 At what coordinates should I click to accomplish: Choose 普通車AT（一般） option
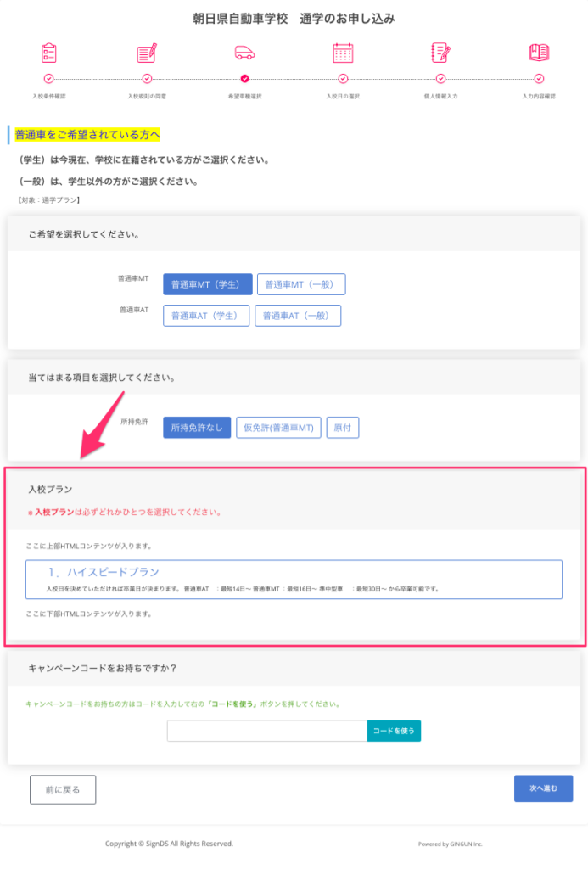298,316
